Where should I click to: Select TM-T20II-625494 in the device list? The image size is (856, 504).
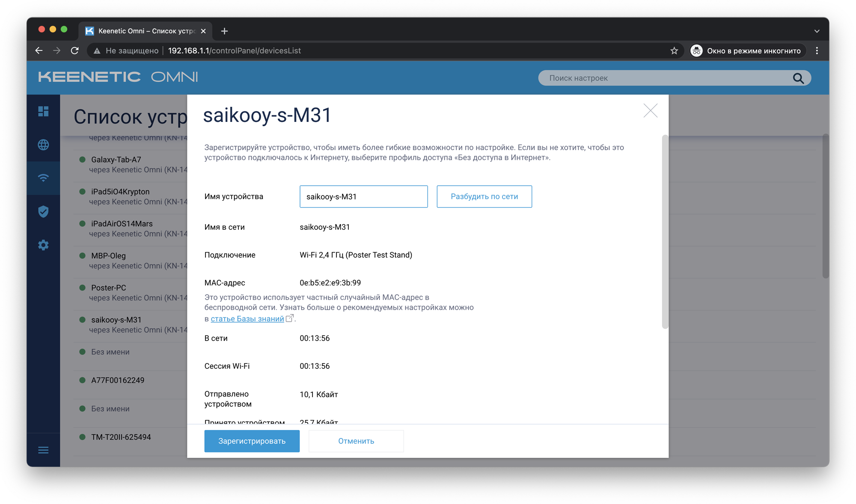[x=121, y=437]
